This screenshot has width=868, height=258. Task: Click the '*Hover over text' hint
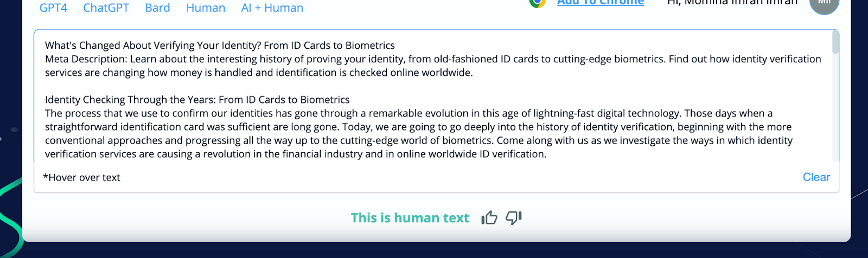[x=81, y=178]
